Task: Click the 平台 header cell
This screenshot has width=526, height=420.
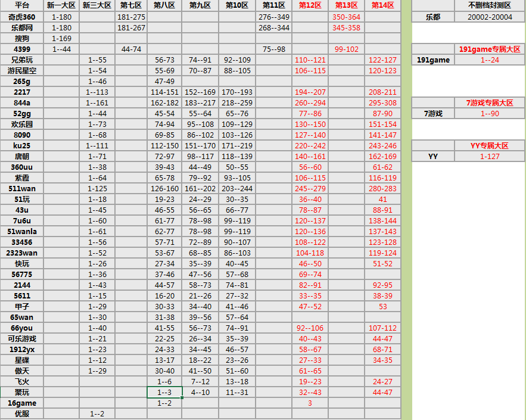Action: 22,5
